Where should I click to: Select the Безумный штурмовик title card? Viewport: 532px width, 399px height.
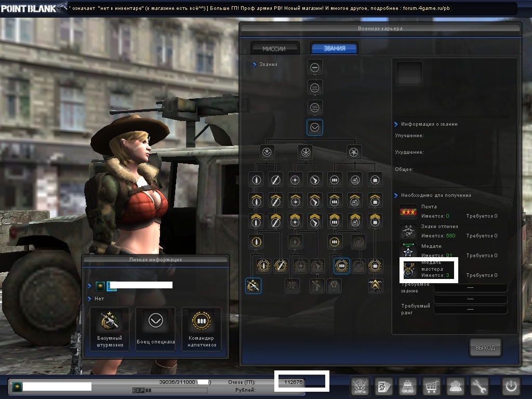point(110,329)
